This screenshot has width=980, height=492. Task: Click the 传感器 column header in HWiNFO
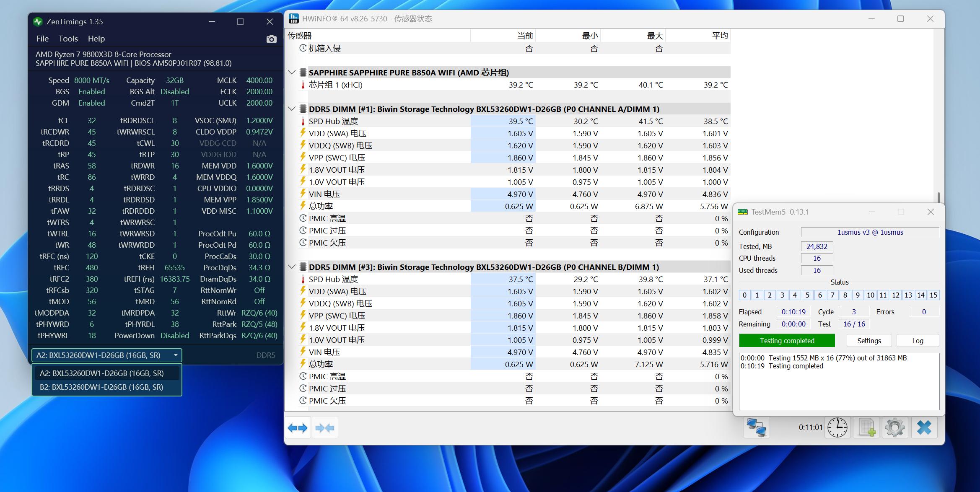(x=378, y=36)
